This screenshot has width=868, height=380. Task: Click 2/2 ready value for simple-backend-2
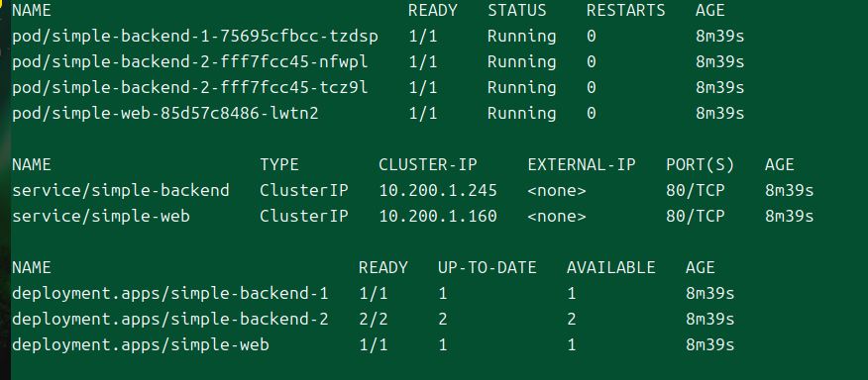(x=374, y=320)
